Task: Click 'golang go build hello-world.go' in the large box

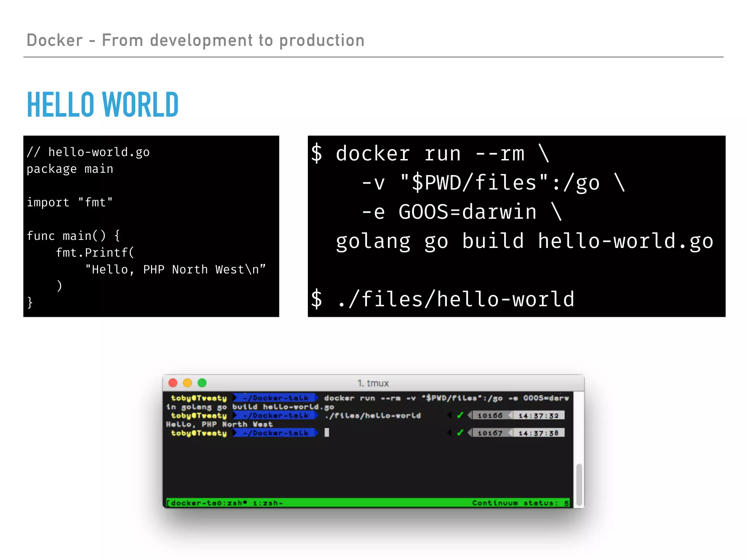Action: point(525,241)
